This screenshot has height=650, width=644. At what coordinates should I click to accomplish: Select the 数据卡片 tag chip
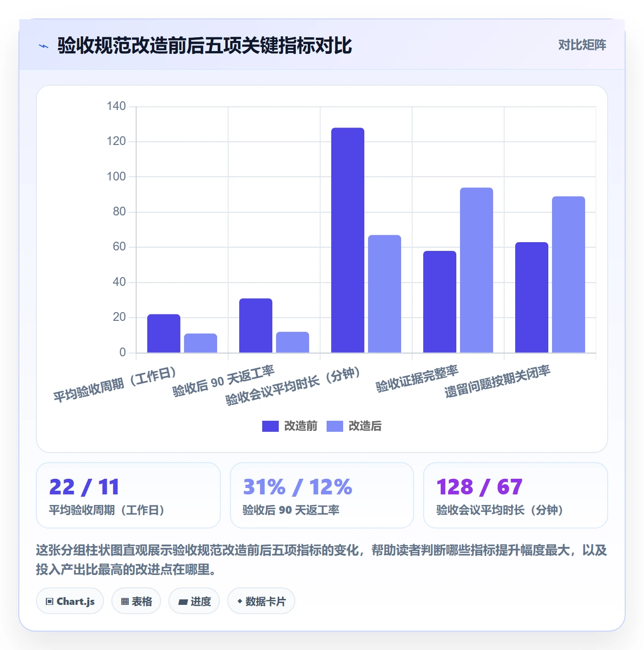tap(261, 601)
